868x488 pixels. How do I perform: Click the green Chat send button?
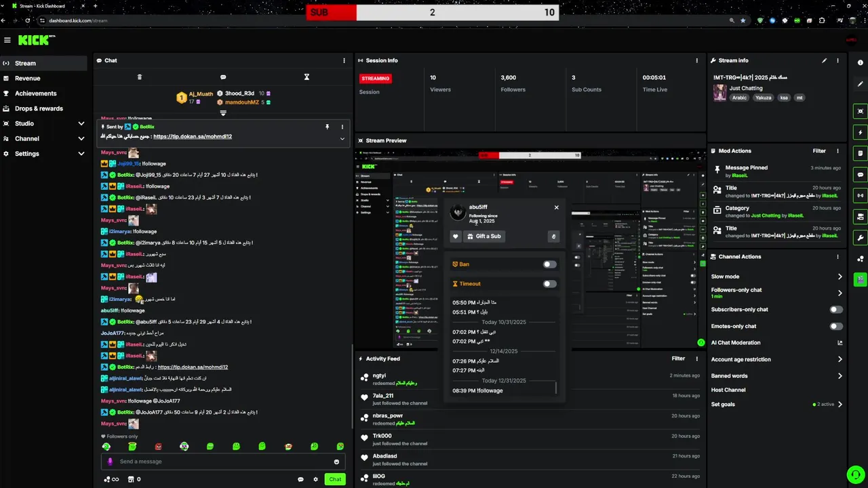click(x=335, y=479)
